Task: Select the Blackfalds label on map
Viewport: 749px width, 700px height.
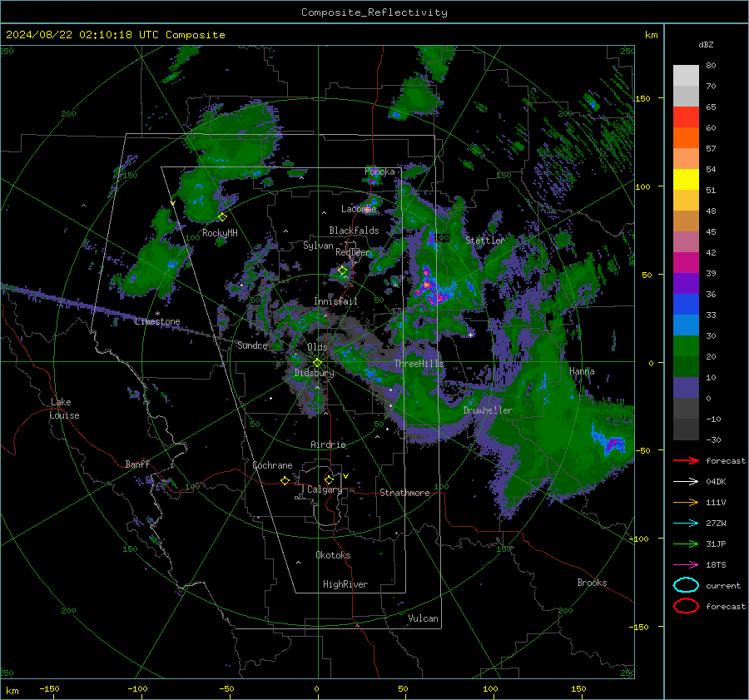Action: tap(354, 231)
